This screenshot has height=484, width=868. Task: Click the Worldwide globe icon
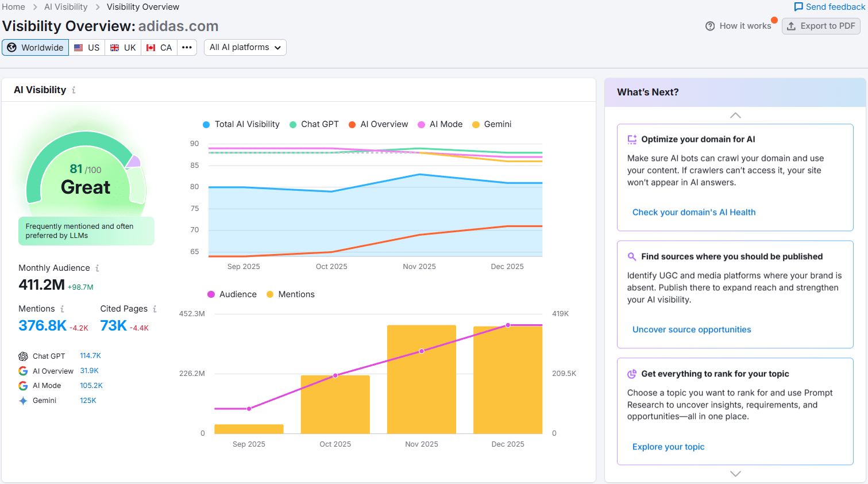click(x=11, y=47)
